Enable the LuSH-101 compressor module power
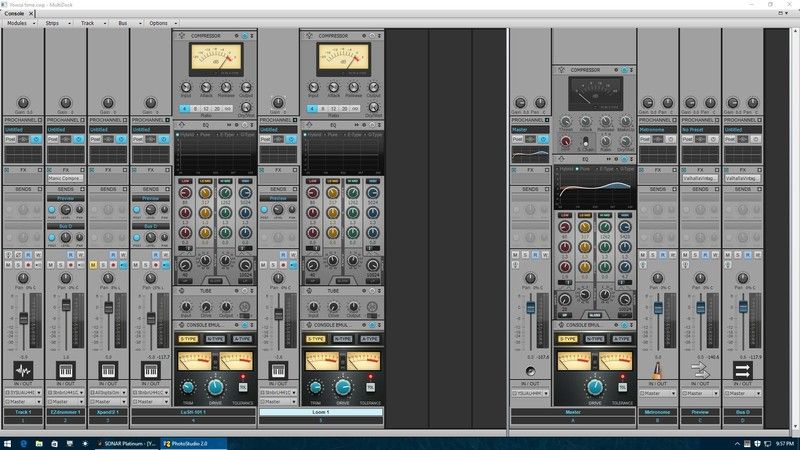The image size is (800, 450). coord(244,36)
